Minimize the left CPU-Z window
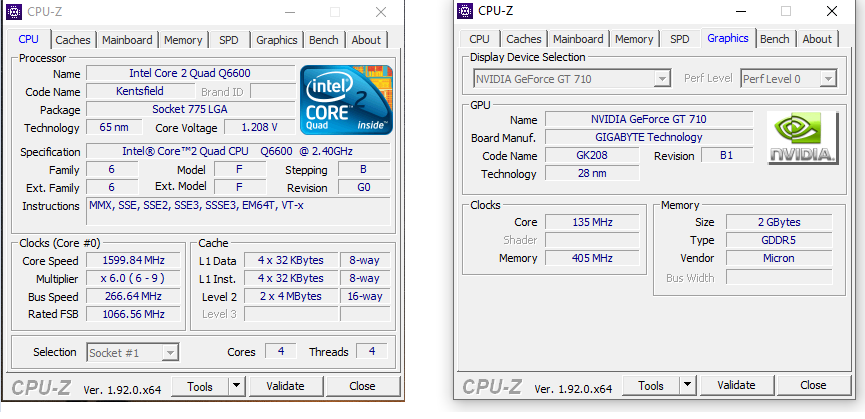This screenshot has width=865, height=419. click(x=290, y=12)
